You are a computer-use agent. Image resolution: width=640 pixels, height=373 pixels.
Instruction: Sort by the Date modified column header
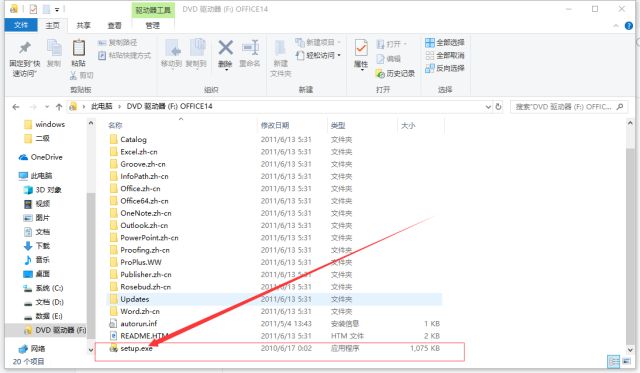[x=275, y=125]
